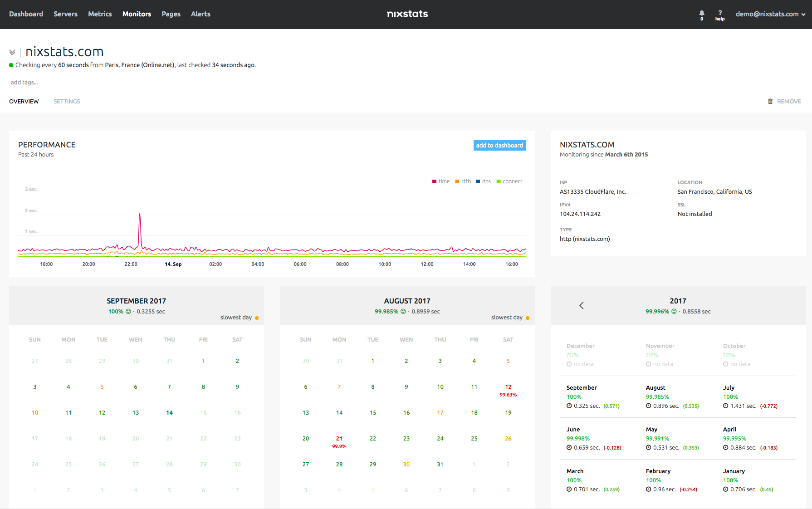Click clock icon beside March 0.701 sec.
The height and width of the screenshot is (509, 812).
click(569, 489)
